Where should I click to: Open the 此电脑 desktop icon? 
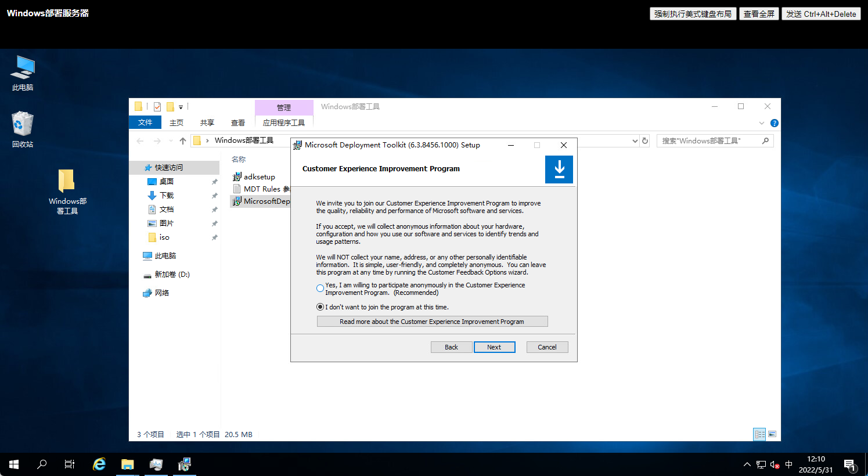click(x=23, y=73)
